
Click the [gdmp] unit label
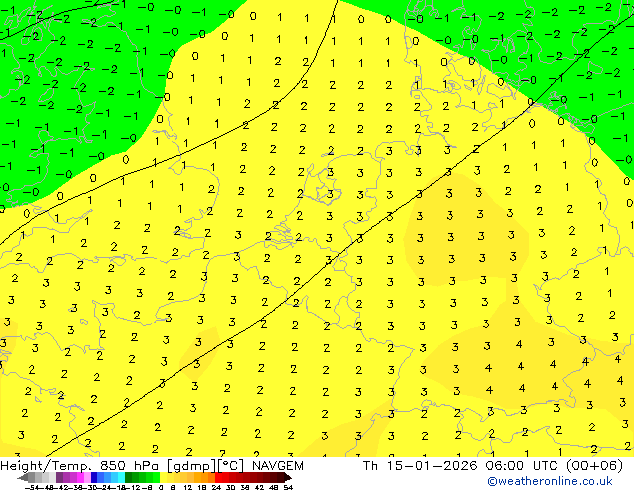click(x=192, y=466)
